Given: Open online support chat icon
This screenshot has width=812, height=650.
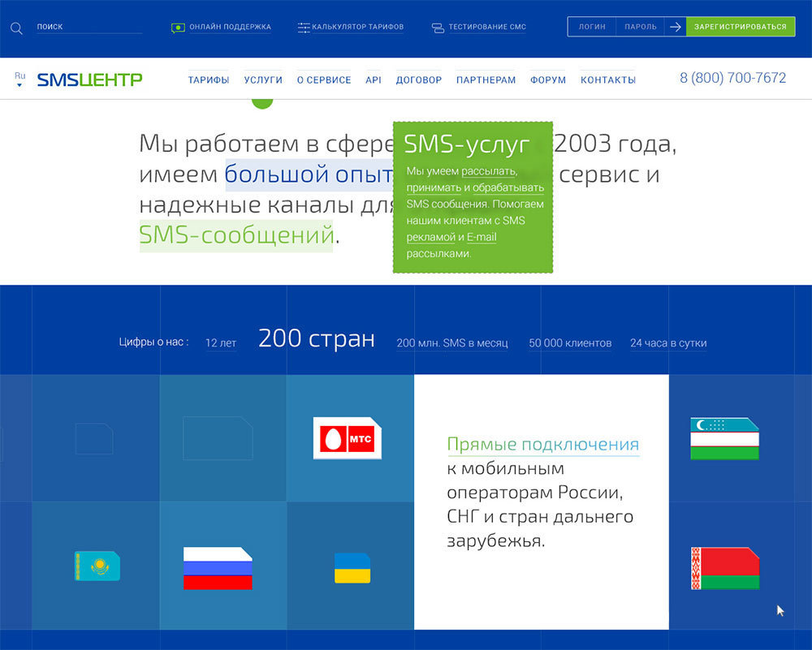Looking at the screenshot, I should point(178,28).
